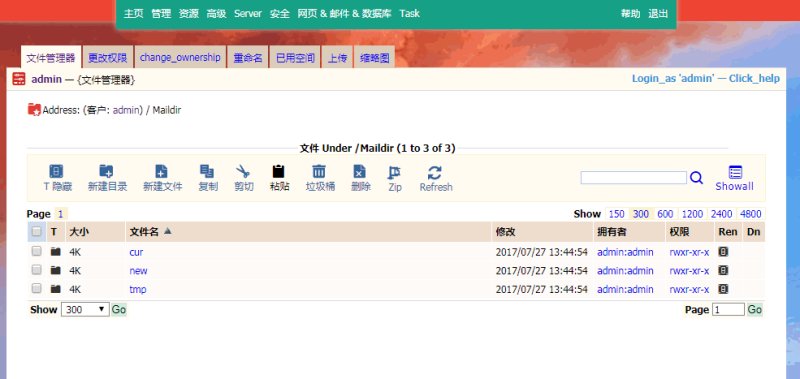Sort by 修改 column header
The height and width of the screenshot is (379, 800).
pyautogui.click(x=506, y=232)
